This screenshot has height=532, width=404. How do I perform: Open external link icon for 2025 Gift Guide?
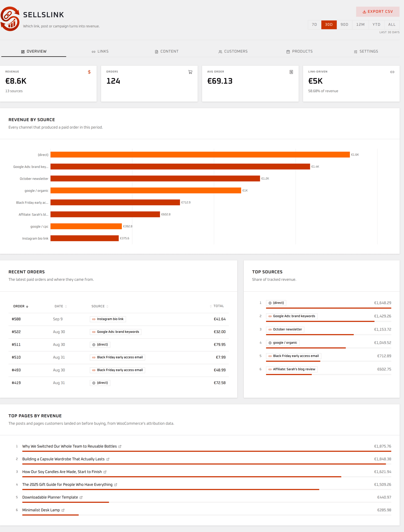[x=115, y=485]
